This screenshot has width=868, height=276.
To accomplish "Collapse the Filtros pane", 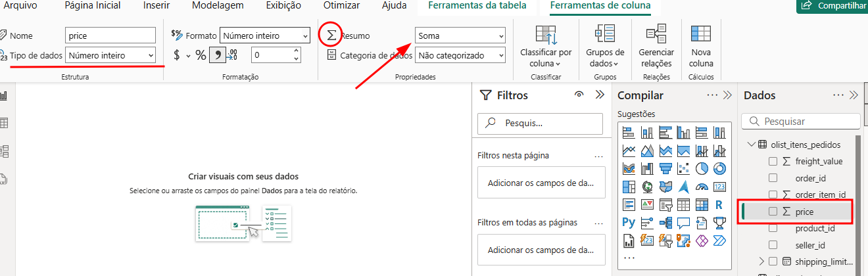I will [x=600, y=95].
